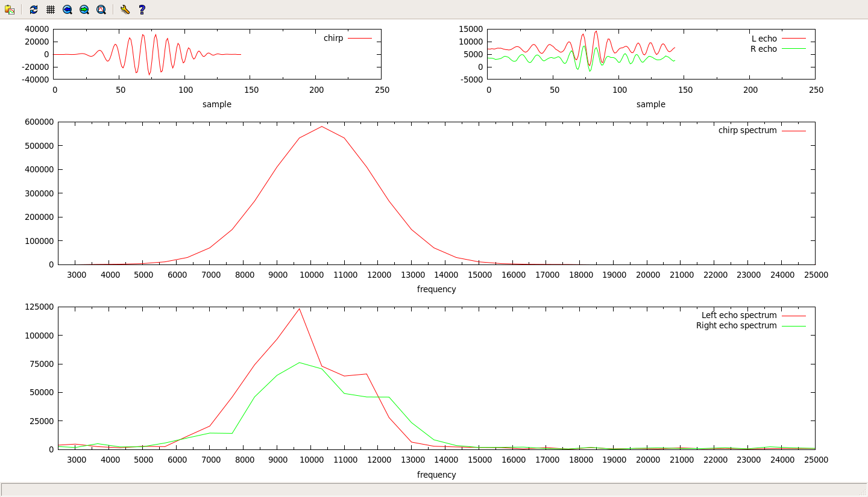Image resolution: width=868 pixels, height=497 pixels.
Task: Autoscale the plot with magnifier icon
Action: [101, 10]
